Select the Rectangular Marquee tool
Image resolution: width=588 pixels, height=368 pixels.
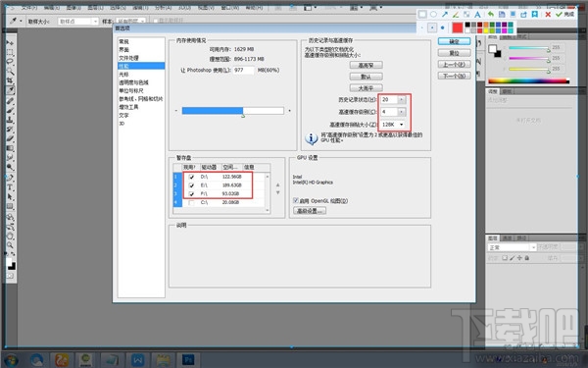click(10, 52)
